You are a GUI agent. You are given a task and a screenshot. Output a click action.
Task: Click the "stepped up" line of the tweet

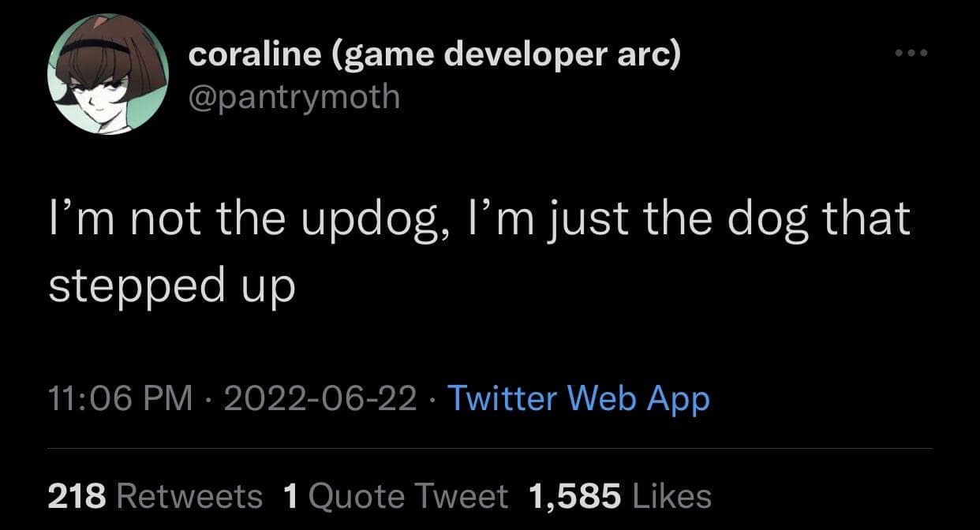point(171,288)
